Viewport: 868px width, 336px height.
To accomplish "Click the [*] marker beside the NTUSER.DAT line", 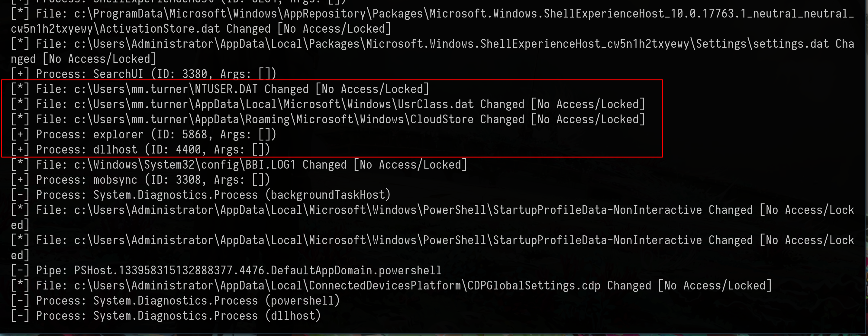I will tap(20, 89).
